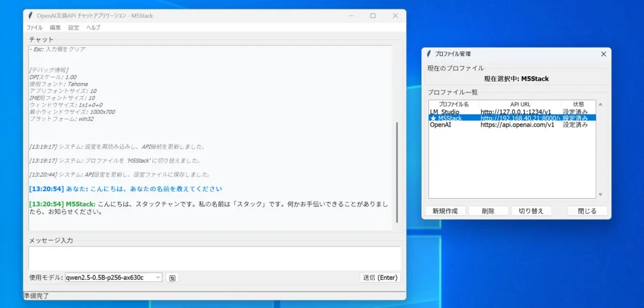Close the プロファイル管理 dialog with X

(603, 54)
